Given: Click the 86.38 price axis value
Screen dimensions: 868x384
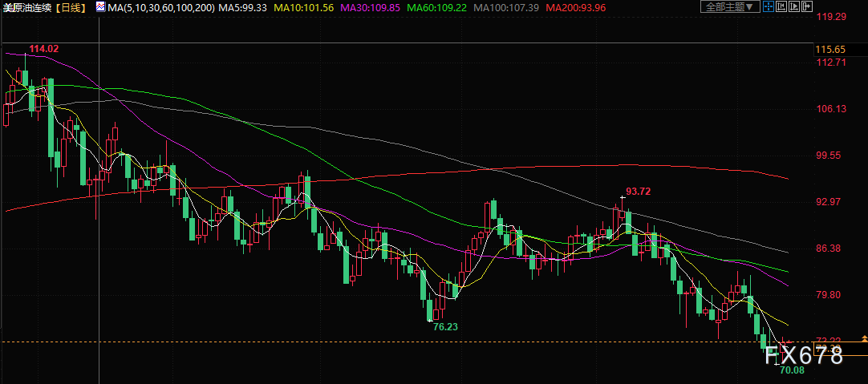Looking at the screenshot, I should tap(829, 249).
